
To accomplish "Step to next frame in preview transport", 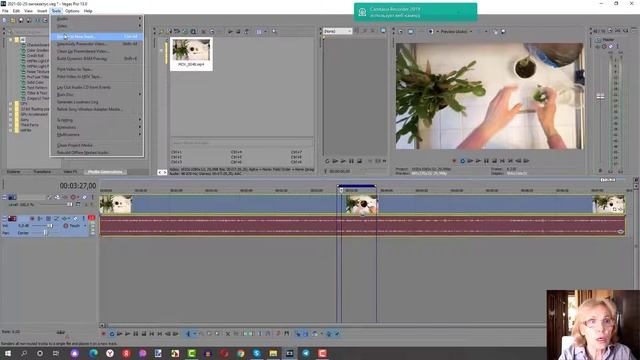I will 527,161.
